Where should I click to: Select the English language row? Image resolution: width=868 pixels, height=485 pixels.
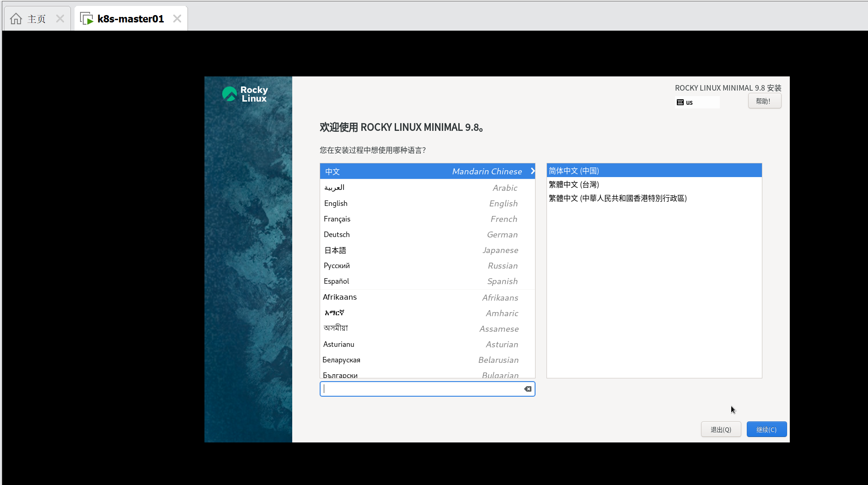point(428,203)
